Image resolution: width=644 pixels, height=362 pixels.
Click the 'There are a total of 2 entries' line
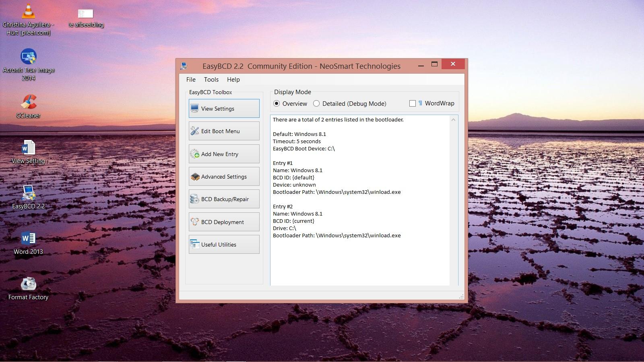tap(338, 119)
